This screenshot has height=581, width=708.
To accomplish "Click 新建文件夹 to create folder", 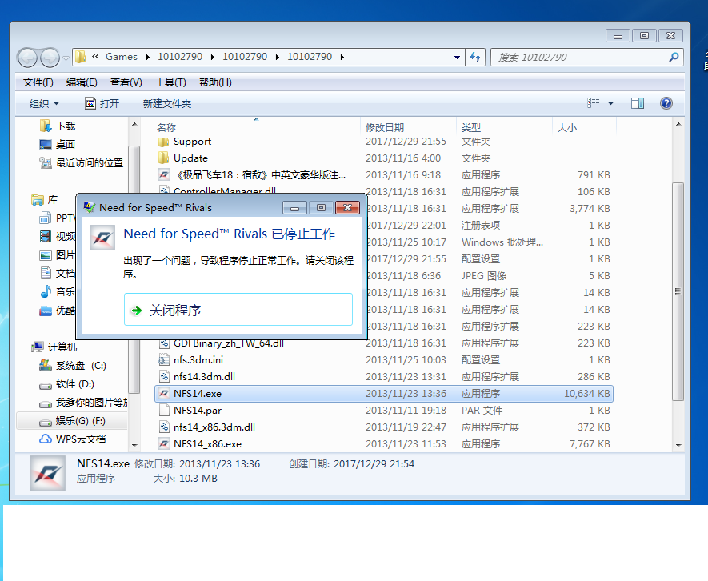I will pos(167,104).
